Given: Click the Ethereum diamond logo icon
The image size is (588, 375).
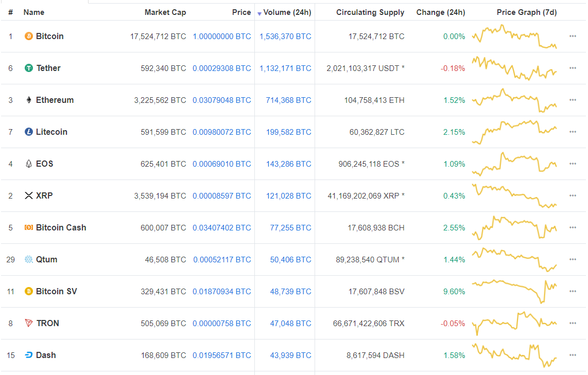Looking at the screenshot, I should coord(29,100).
